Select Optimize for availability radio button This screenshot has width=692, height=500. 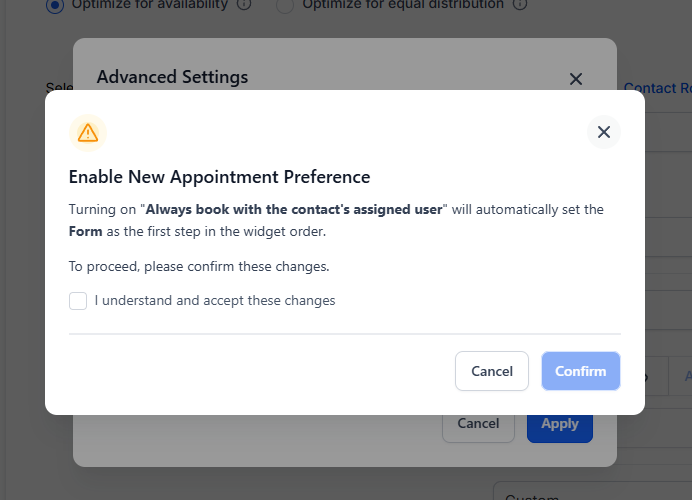(x=56, y=4)
